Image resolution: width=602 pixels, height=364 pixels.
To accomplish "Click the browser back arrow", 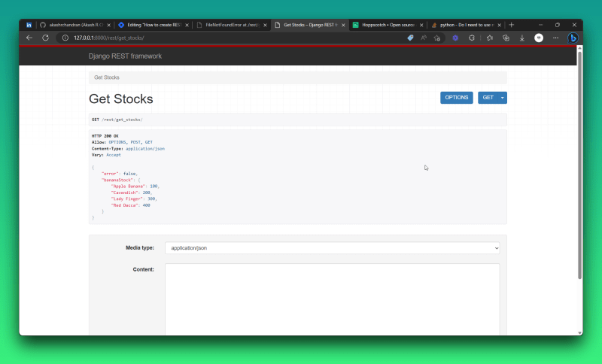I will point(29,38).
